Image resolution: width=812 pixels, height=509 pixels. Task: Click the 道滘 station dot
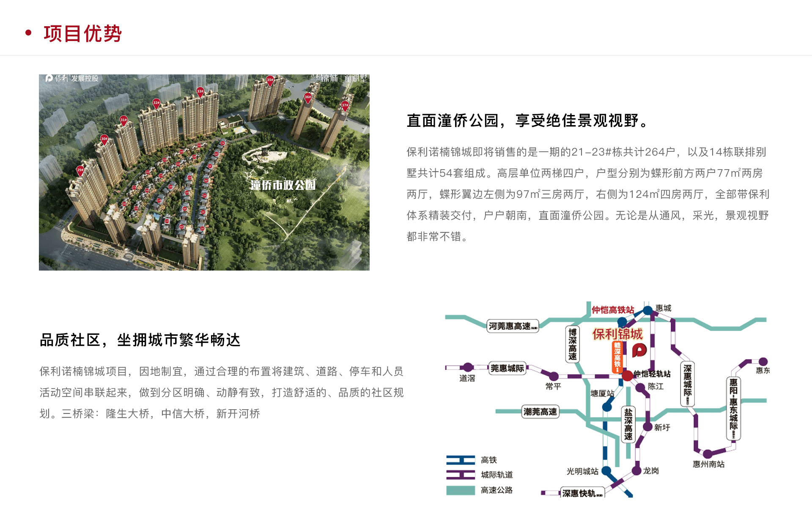click(468, 367)
